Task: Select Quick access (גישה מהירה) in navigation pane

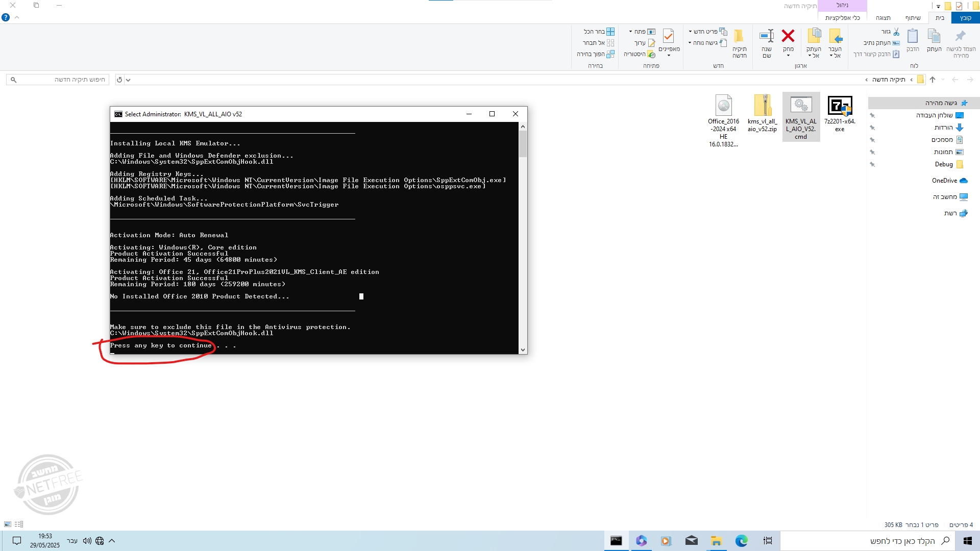Action: pyautogui.click(x=924, y=103)
